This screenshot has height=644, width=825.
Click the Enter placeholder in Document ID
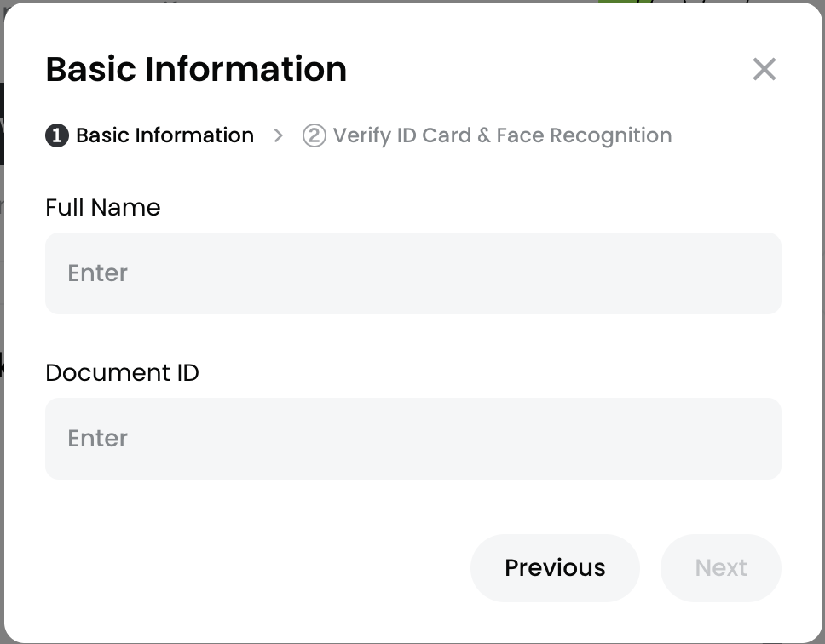coord(97,439)
